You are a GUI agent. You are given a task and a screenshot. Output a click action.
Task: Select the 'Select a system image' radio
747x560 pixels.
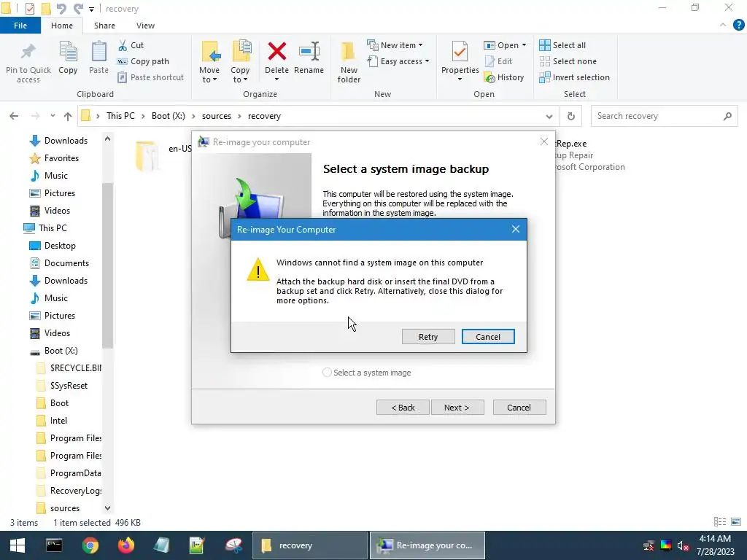[327, 373]
